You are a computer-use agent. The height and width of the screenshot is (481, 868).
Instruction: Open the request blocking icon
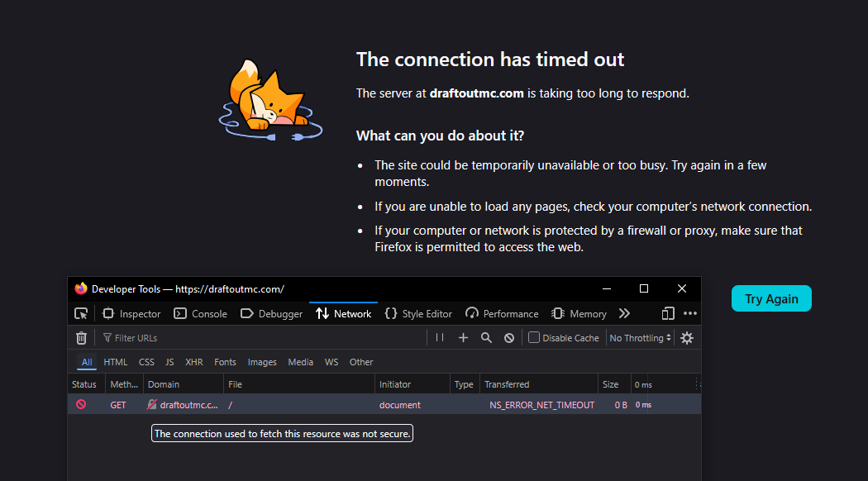pyautogui.click(x=509, y=338)
